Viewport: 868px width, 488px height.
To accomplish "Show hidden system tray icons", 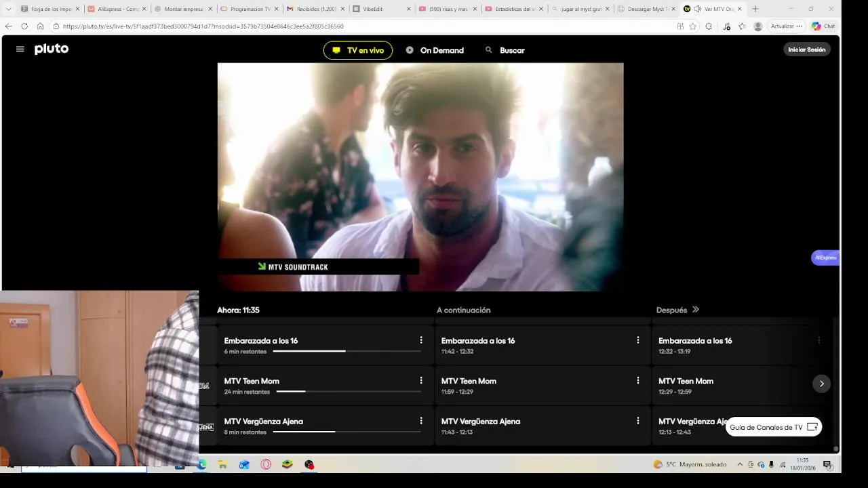I will point(740,464).
